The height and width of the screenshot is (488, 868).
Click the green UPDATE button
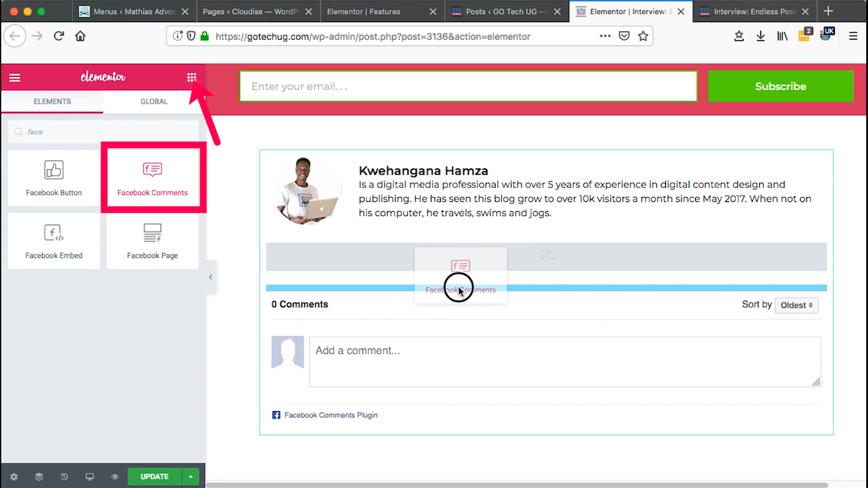coord(154,477)
